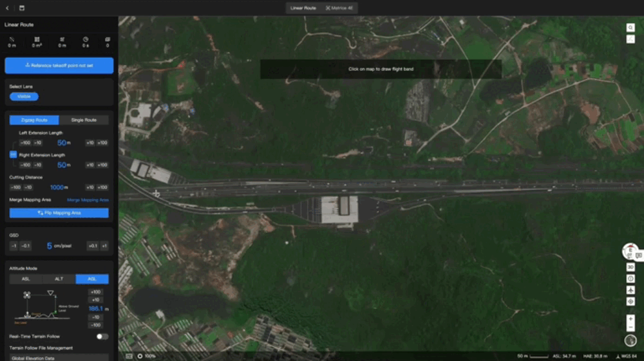Choose AGL altitude mode
644x361 pixels.
(92, 279)
